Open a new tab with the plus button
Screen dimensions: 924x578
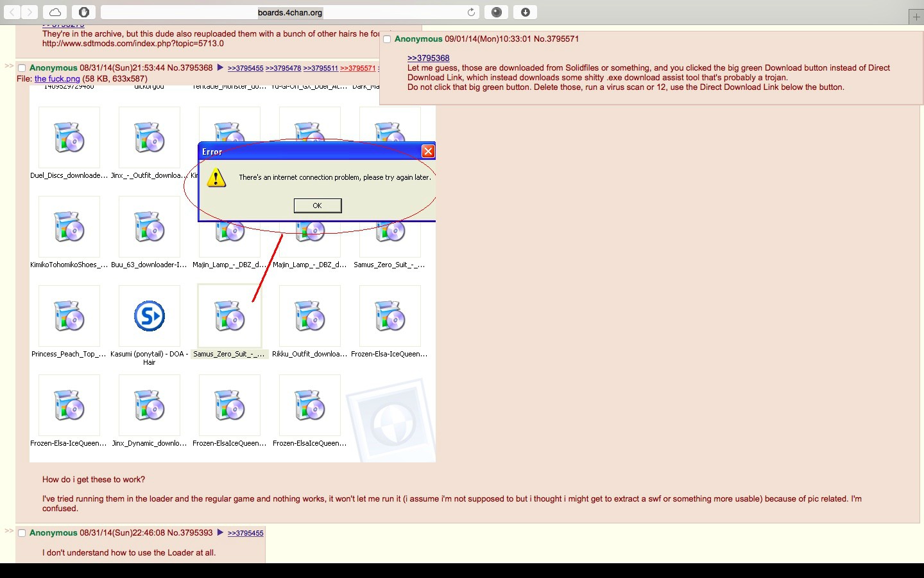point(916,17)
